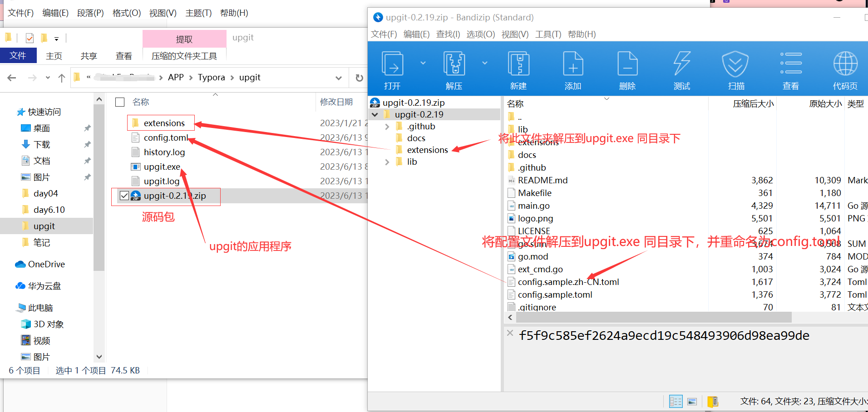The width and height of the screenshot is (868, 412).
Task: Sort Explorer files by 修改日期 column header
Action: 336,102
